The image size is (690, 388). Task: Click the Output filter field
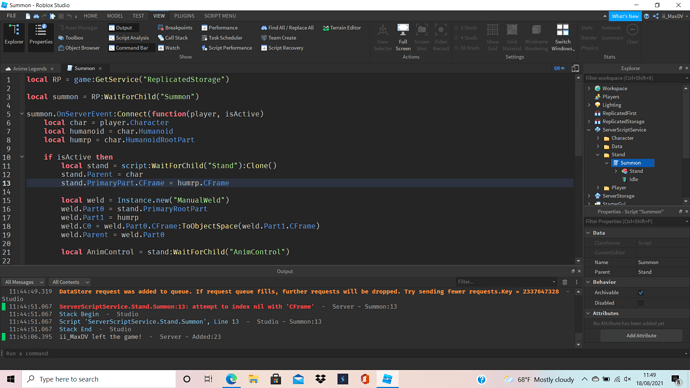click(x=506, y=282)
